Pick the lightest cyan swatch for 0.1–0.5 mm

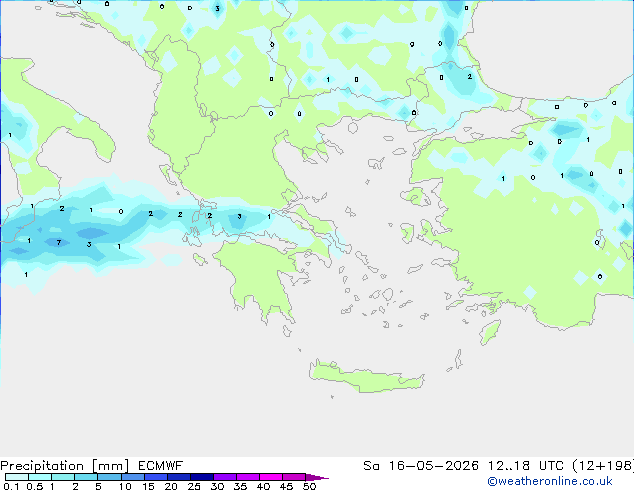click(17, 477)
